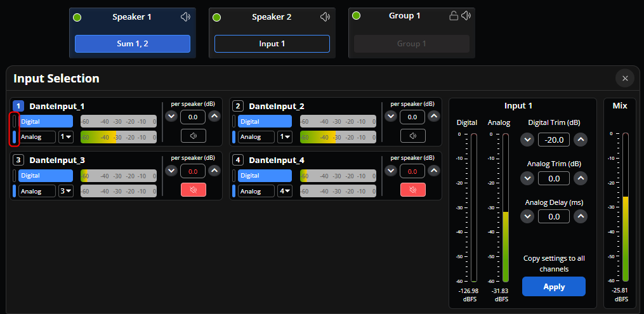Decrease DanteInput_3 per speaker dB
This screenshot has height=314, width=644.
coord(171,171)
